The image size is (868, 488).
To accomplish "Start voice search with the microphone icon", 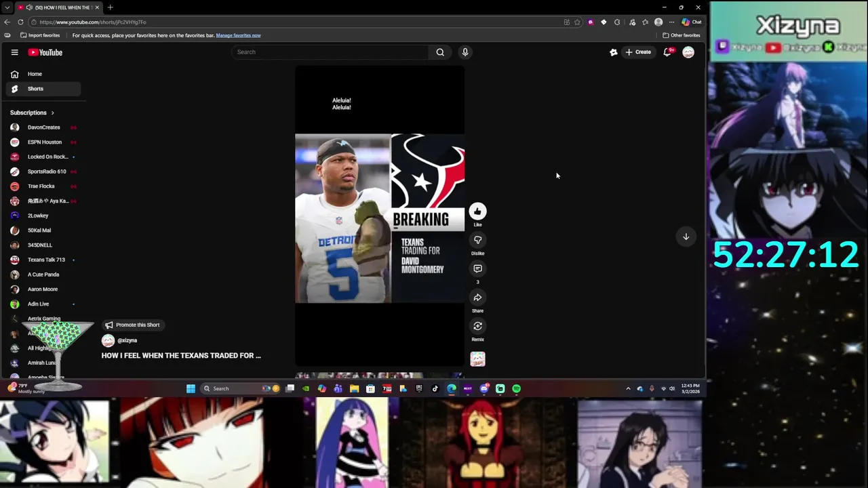I will 465,52.
